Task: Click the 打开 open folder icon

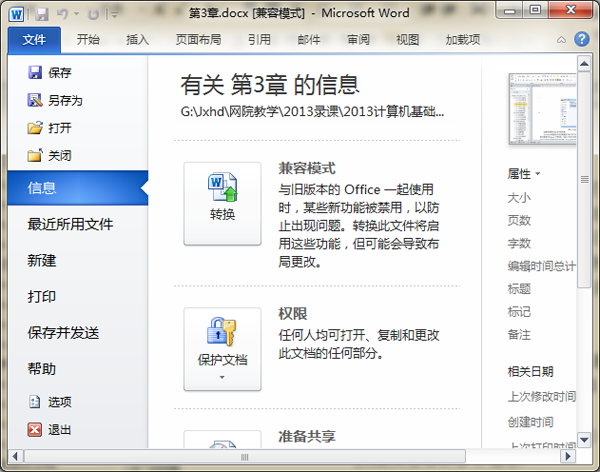Action: coord(35,128)
